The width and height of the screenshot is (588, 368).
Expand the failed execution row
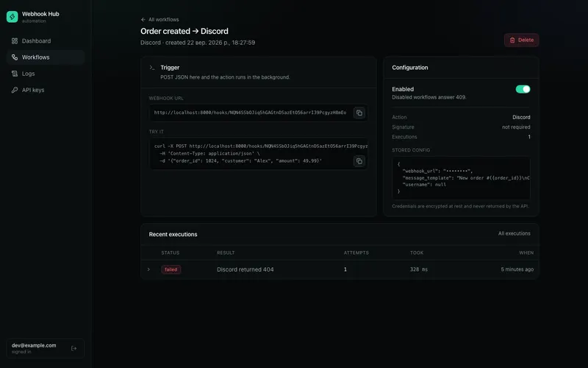click(148, 269)
